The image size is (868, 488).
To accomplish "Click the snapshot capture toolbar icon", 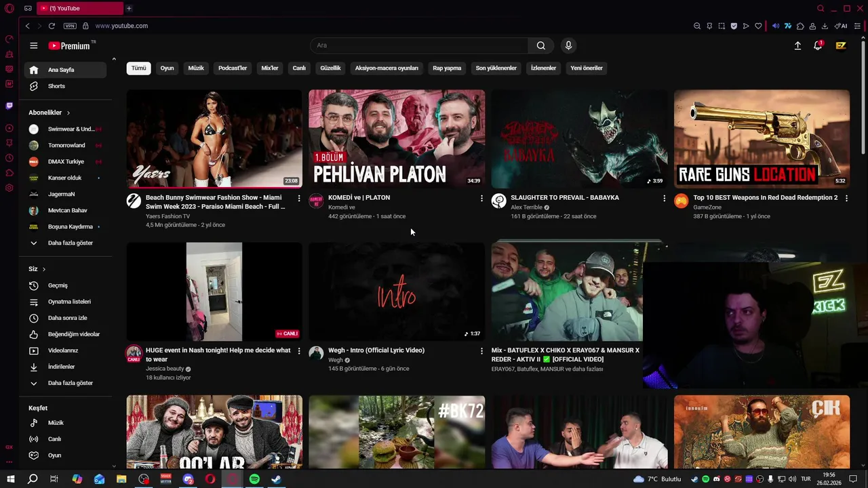I will coord(722,26).
